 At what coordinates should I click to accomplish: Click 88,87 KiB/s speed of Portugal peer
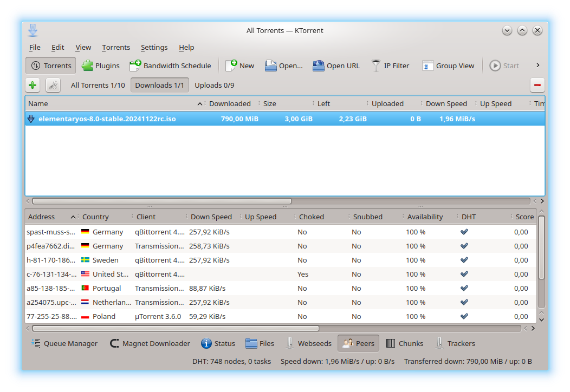coord(207,288)
